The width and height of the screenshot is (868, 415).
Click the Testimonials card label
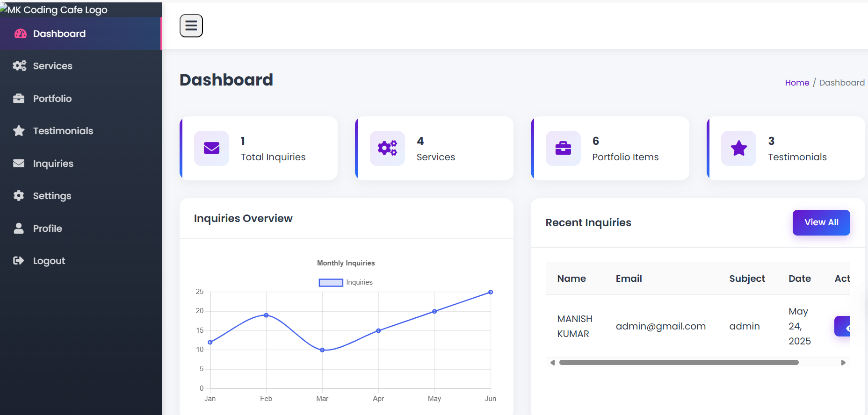point(797,157)
